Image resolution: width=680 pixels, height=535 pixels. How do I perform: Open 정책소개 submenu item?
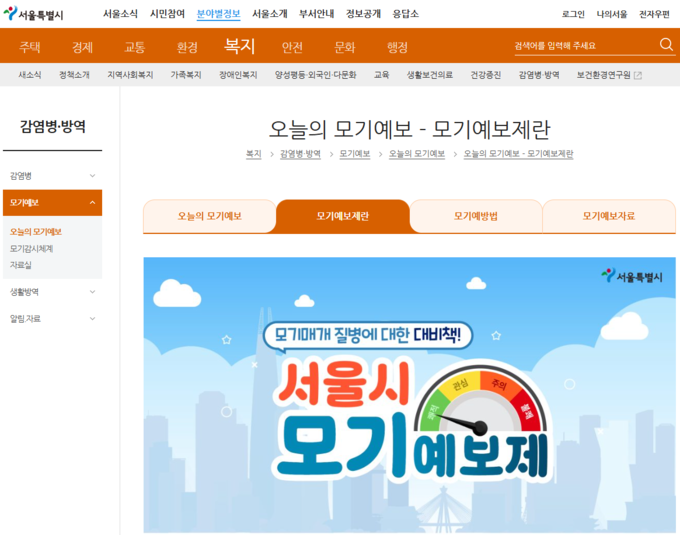tap(74, 75)
